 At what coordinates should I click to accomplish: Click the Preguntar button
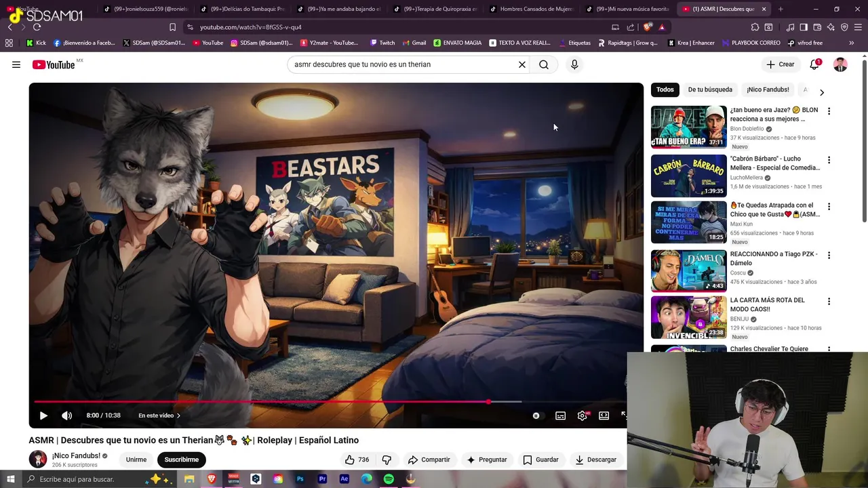tap(487, 460)
